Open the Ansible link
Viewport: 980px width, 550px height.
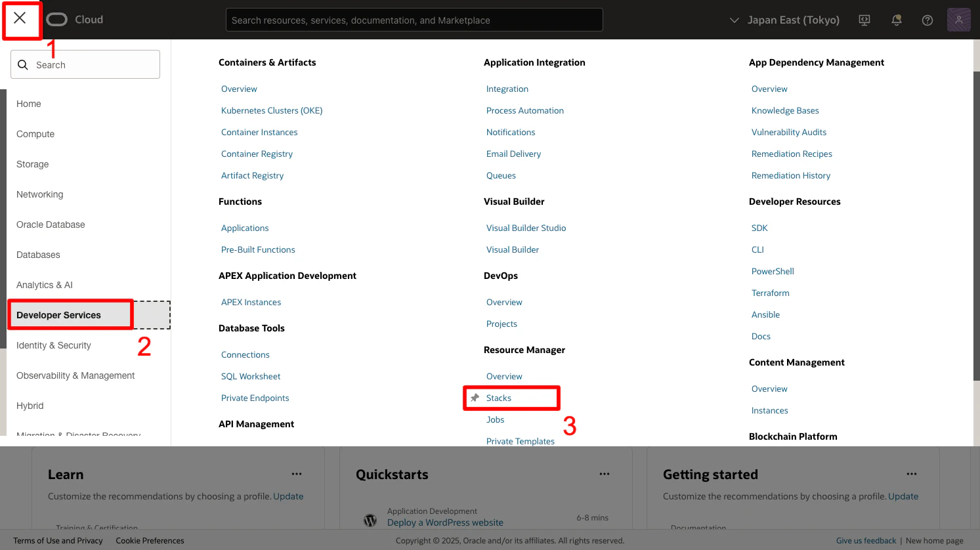click(x=765, y=314)
